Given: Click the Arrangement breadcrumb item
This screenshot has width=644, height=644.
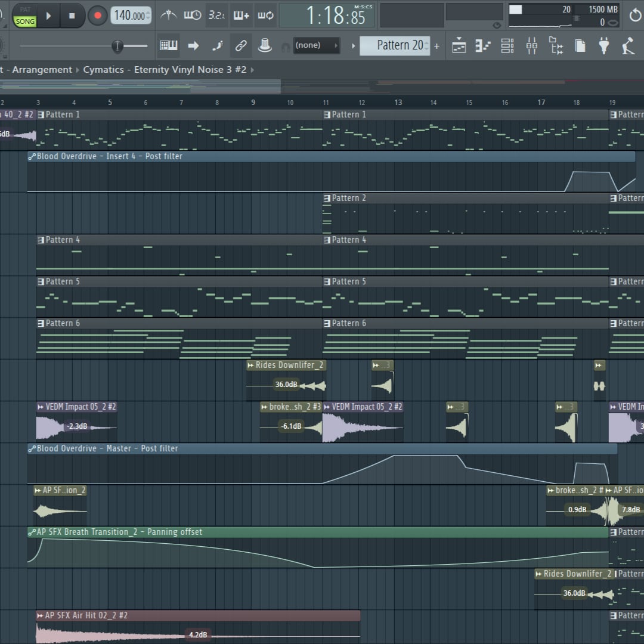Looking at the screenshot, I should 42,70.
